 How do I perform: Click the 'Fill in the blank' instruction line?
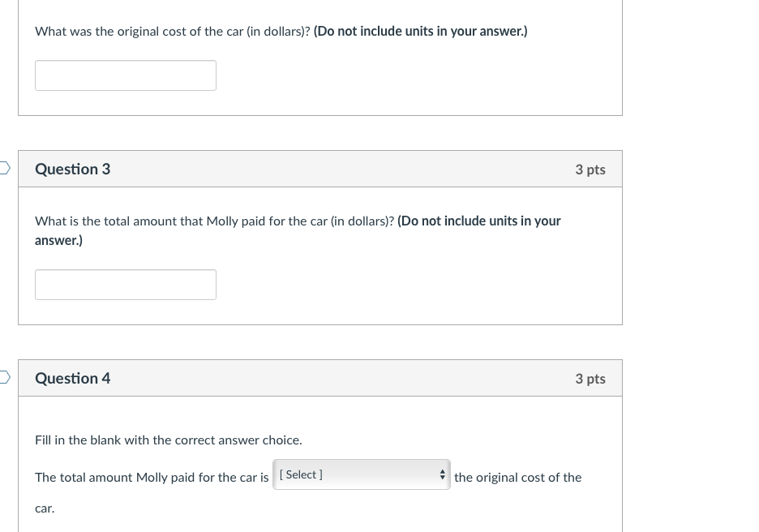click(x=168, y=439)
